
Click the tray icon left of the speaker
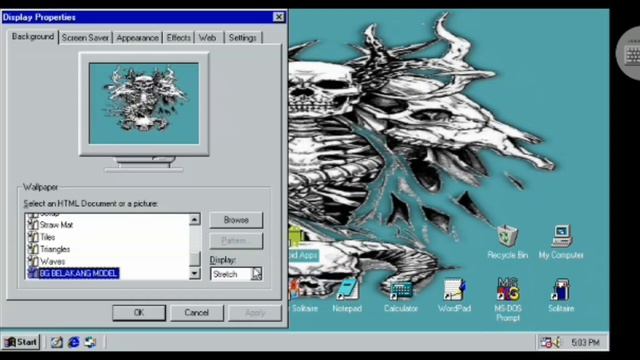click(545, 342)
